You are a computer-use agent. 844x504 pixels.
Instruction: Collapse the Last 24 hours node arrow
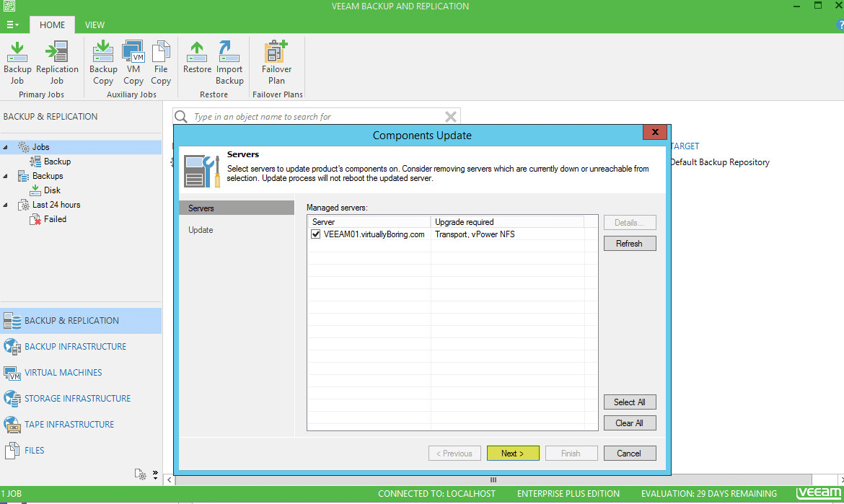tap(5, 205)
